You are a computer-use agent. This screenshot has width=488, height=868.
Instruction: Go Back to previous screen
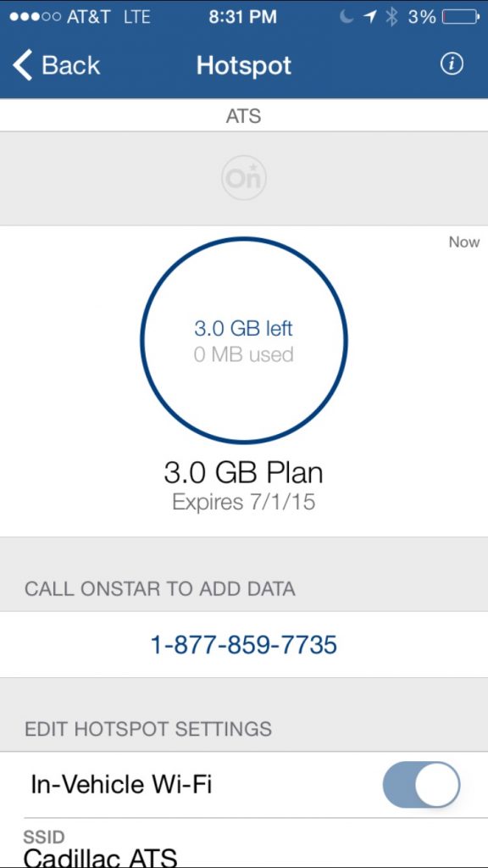point(56,64)
